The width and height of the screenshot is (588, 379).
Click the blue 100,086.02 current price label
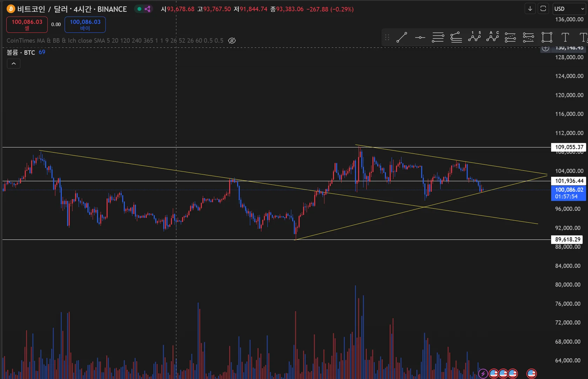[x=569, y=193]
